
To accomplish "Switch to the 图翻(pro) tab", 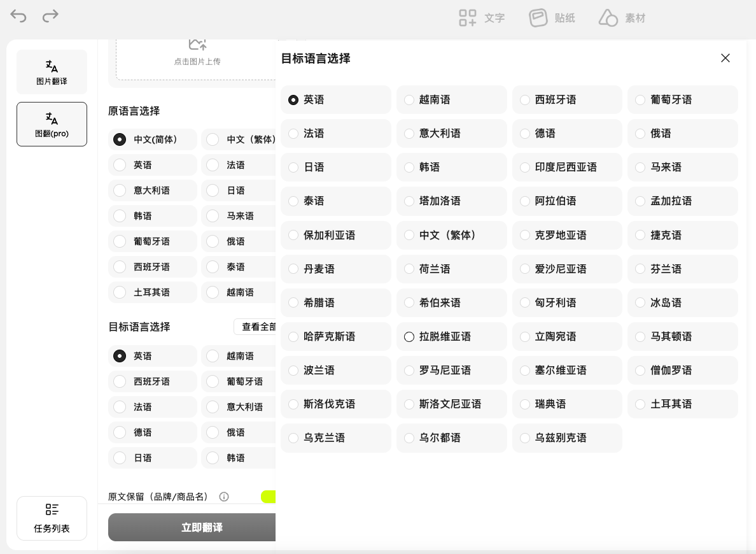I will click(52, 124).
